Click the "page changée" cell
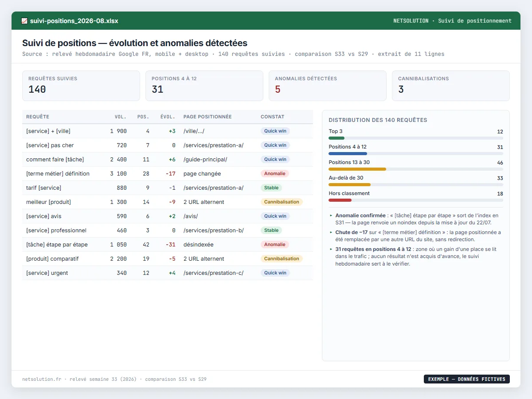This screenshot has height=399, width=532. coord(202,174)
